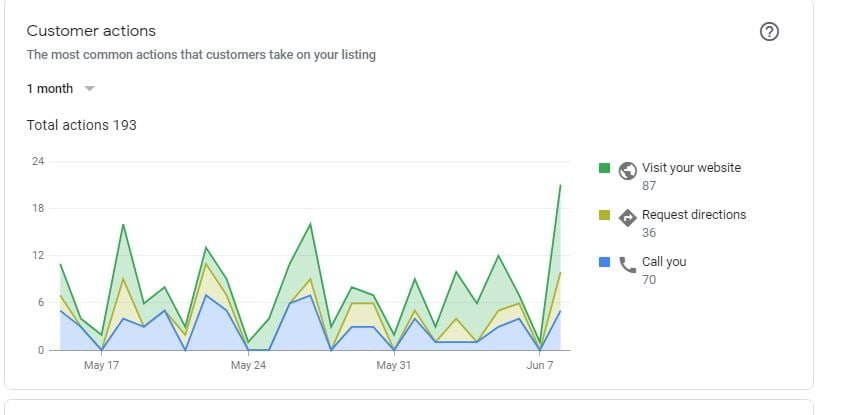Screen dimensions: 849x415
Task: Click the green peak at chart's right end
Action: pos(560,186)
